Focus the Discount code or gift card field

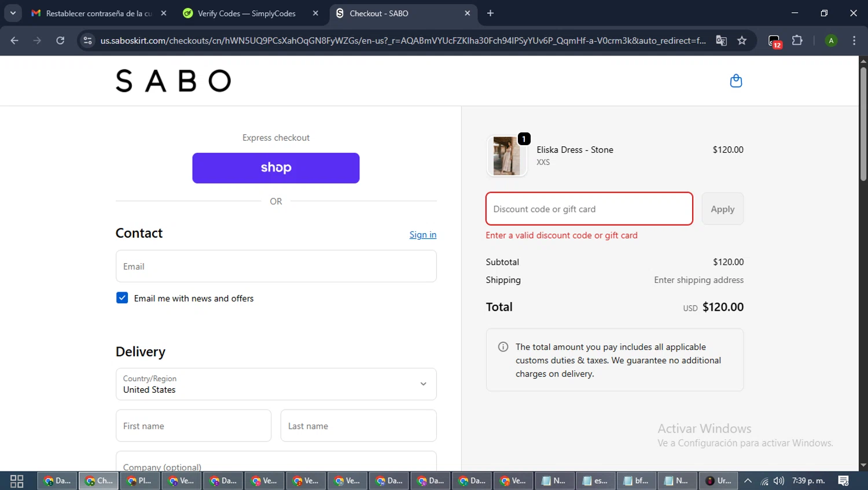pyautogui.click(x=589, y=209)
